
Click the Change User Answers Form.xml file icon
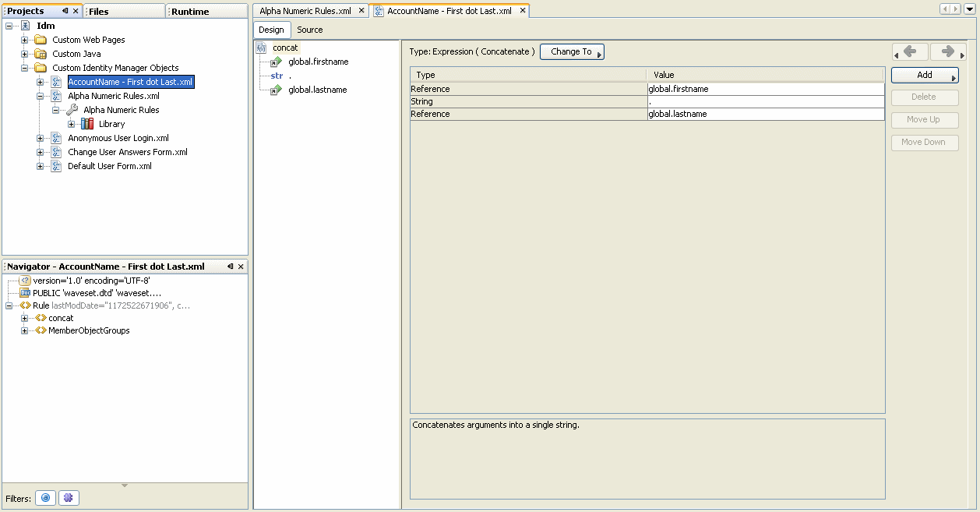(56, 152)
